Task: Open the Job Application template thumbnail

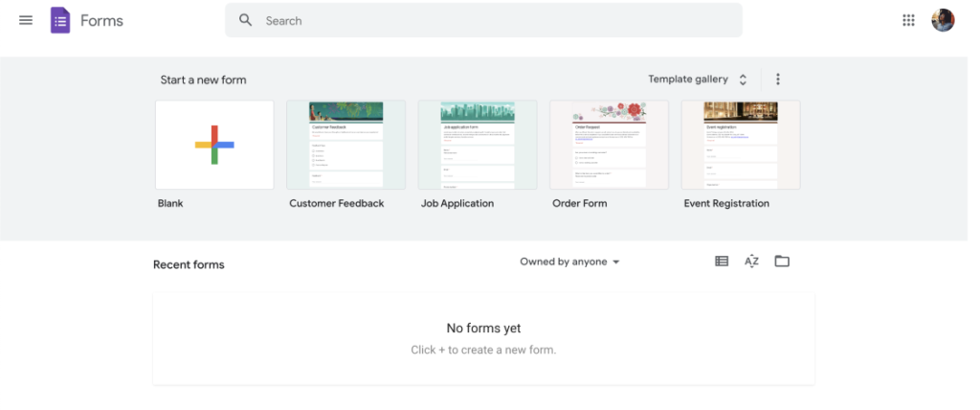Action: pyautogui.click(x=478, y=145)
